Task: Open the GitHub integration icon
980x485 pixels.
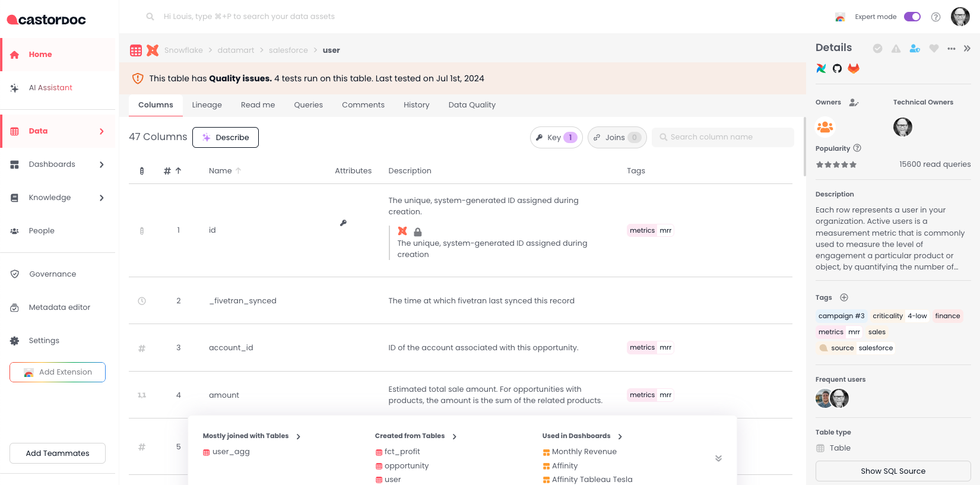Action: [x=837, y=68]
